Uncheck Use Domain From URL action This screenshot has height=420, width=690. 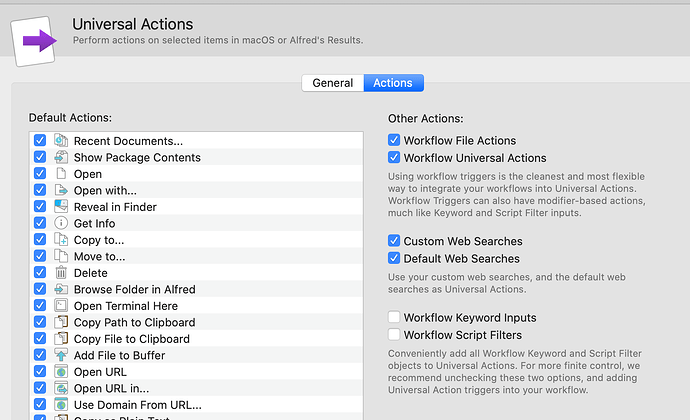point(40,405)
